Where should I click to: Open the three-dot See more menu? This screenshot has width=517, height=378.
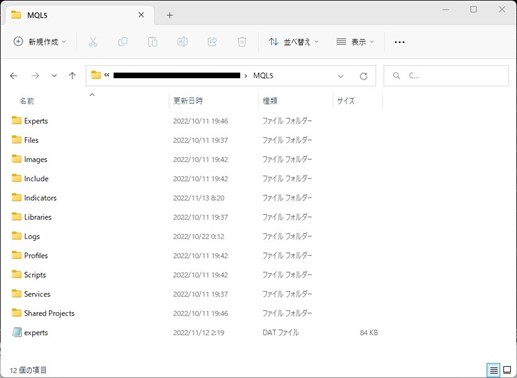[399, 42]
